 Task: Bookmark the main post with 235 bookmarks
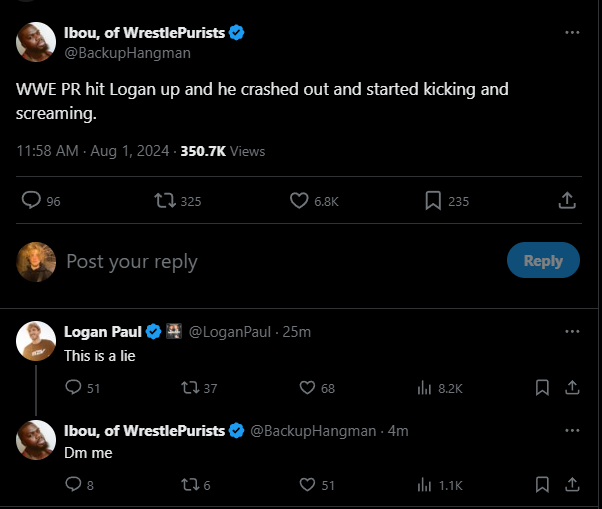coord(433,201)
